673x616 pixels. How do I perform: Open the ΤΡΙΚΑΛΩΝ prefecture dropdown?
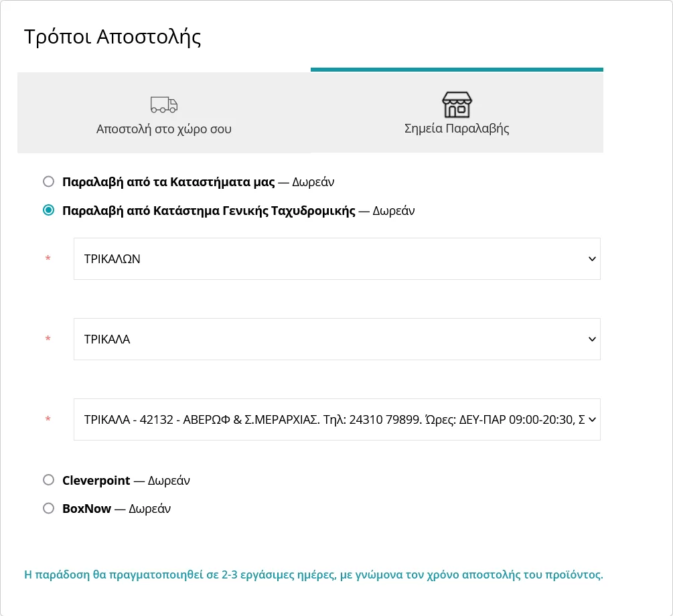point(336,258)
